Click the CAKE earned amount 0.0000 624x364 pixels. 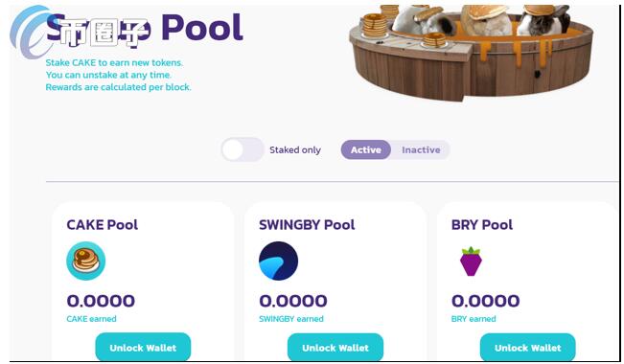101,301
